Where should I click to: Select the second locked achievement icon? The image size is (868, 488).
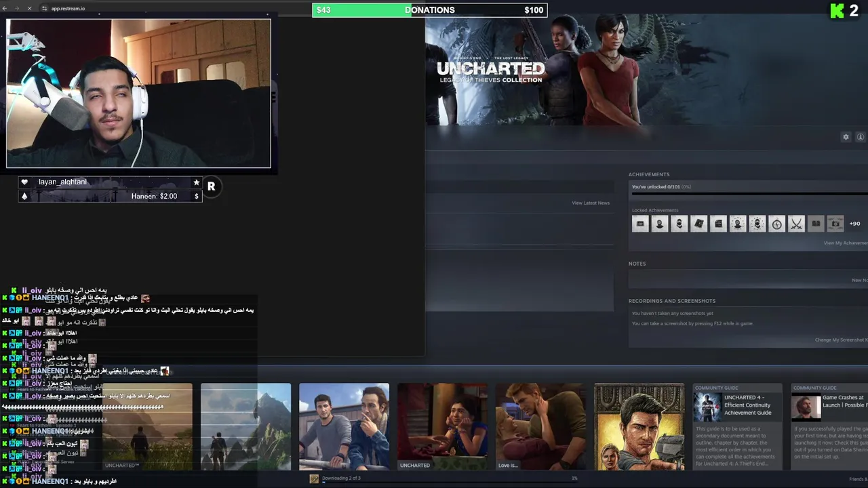(660, 224)
